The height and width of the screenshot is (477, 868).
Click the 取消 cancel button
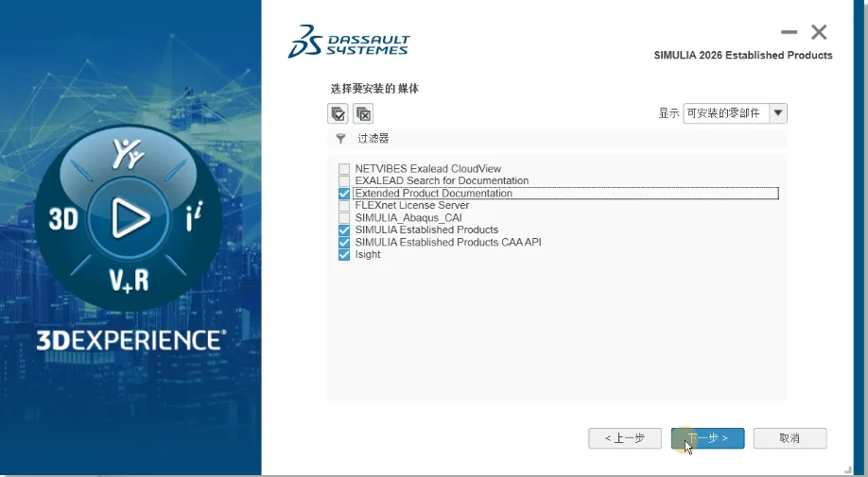pyautogui.click(x=790, y=438)
